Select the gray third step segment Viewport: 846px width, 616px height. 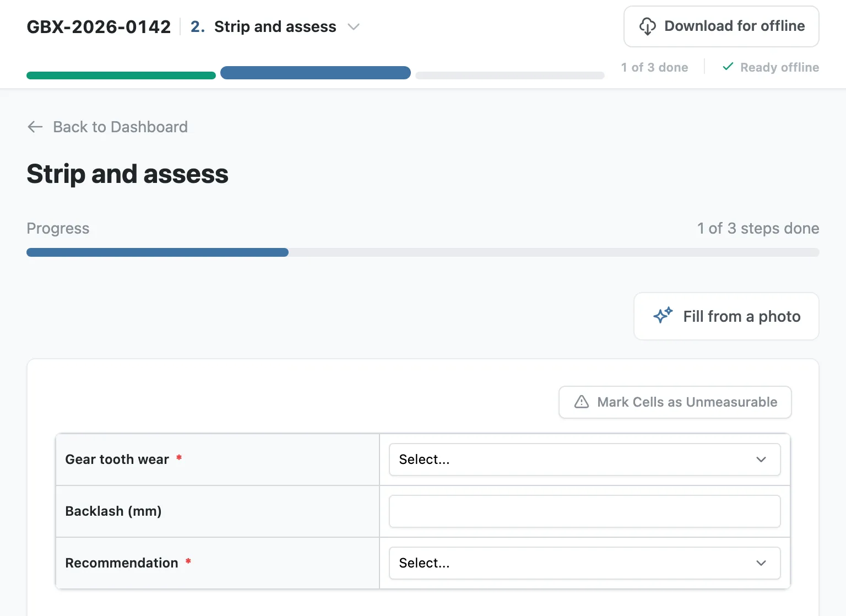510,75
